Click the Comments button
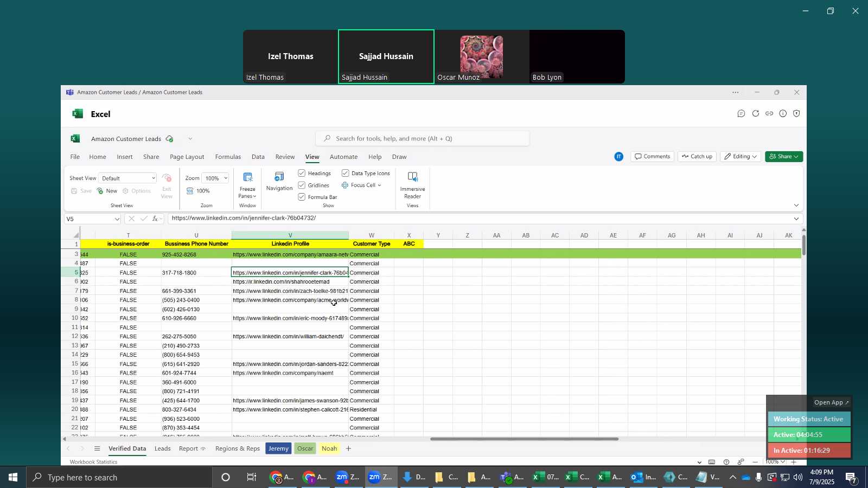 point(653,157)
